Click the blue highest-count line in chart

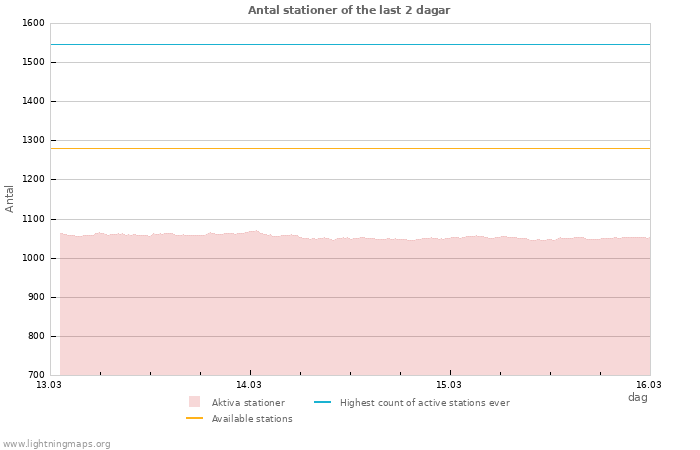click(x=350, y=44)
